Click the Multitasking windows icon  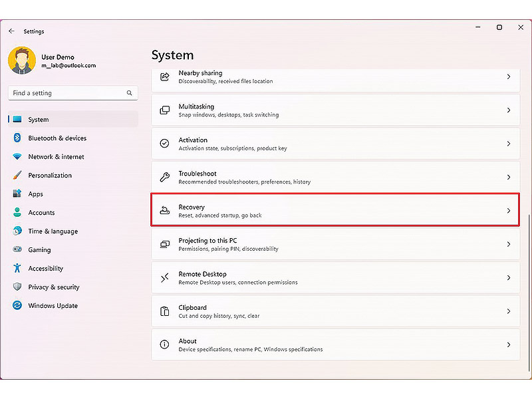point(164,110)
